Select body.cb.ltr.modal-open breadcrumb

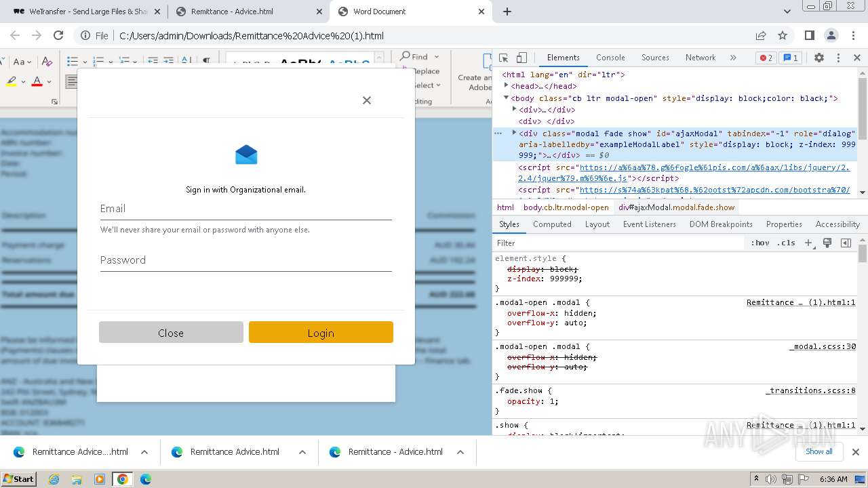(566, 207)
